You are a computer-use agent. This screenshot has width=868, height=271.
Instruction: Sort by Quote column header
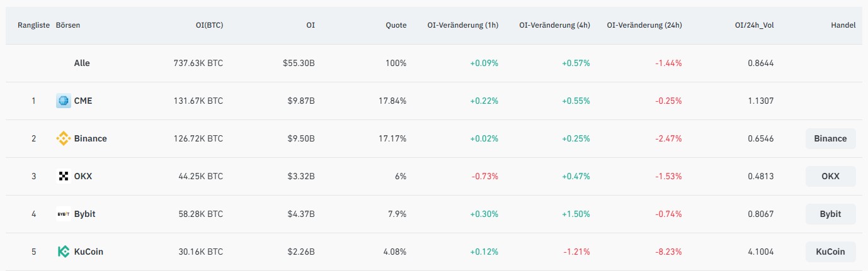[x=396, y=25]
